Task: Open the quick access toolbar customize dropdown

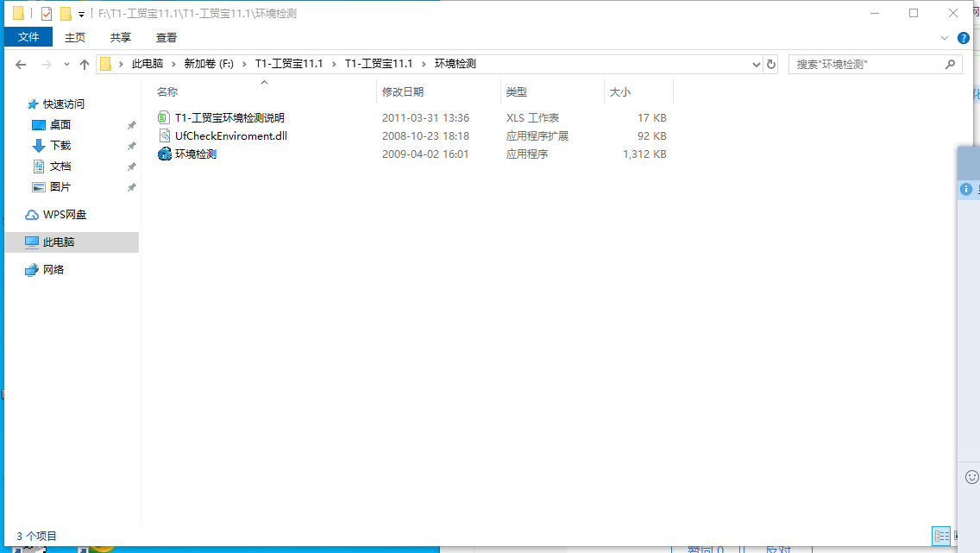Action: pyautogui.click(x=81, y=14)
